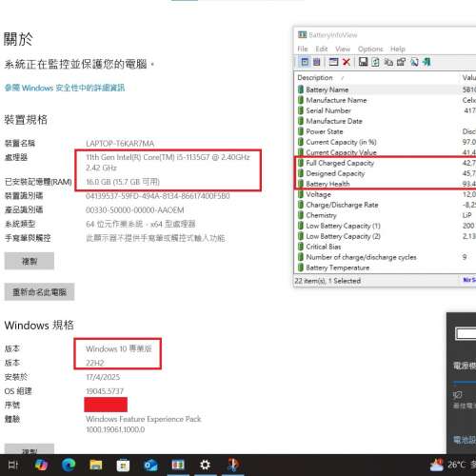
Task: Click the 22H2 version value
Action: point(95,363)
